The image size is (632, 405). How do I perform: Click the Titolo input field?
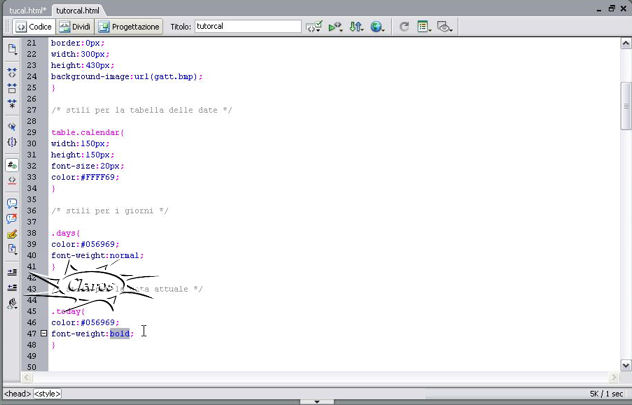tap(248, 27)
